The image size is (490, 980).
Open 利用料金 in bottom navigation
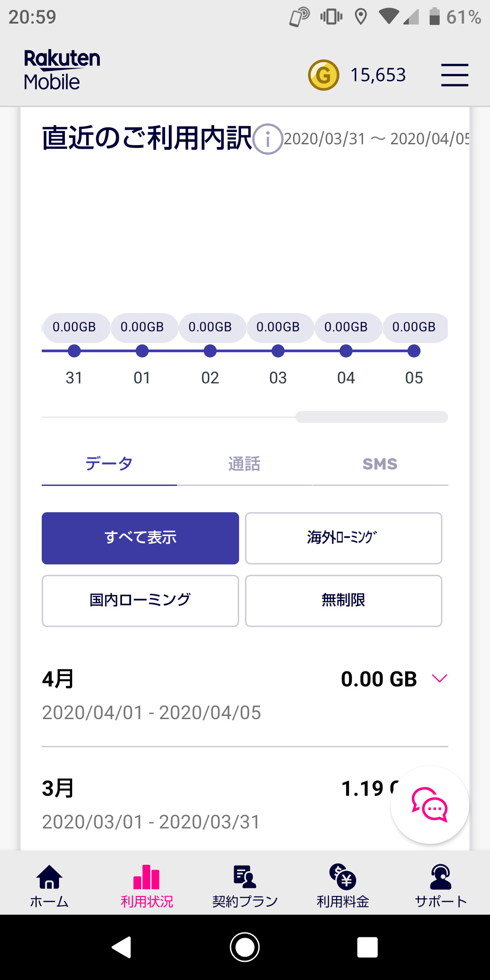pyautogui.click(x=343, y=886)
